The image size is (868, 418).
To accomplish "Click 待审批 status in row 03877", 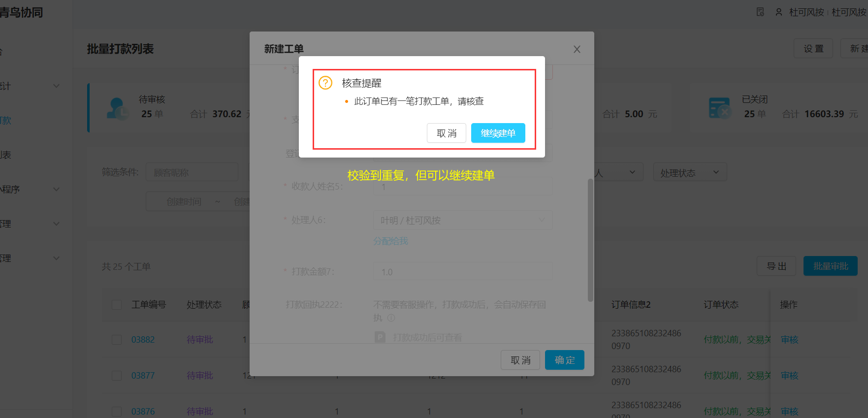I will [x=199, y=375].
